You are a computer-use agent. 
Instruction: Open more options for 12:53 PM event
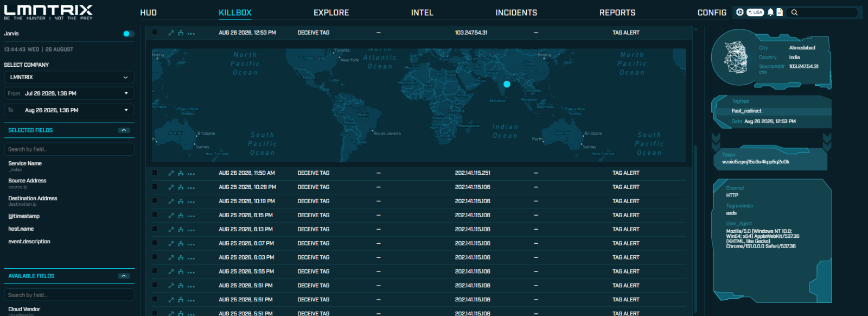pyautogui.click(x=191, y=34)
